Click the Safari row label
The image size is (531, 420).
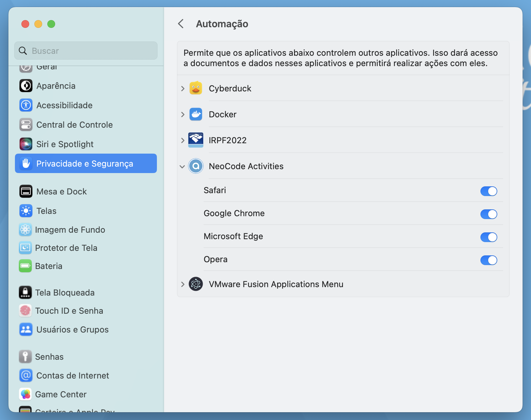point(215,190)
